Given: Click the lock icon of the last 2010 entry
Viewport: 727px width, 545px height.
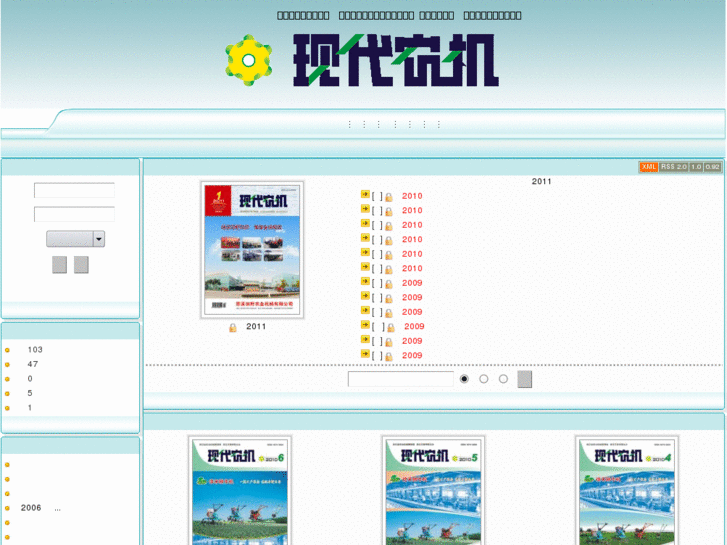Looking at the screenshot, I should click(x=389, y=269).
